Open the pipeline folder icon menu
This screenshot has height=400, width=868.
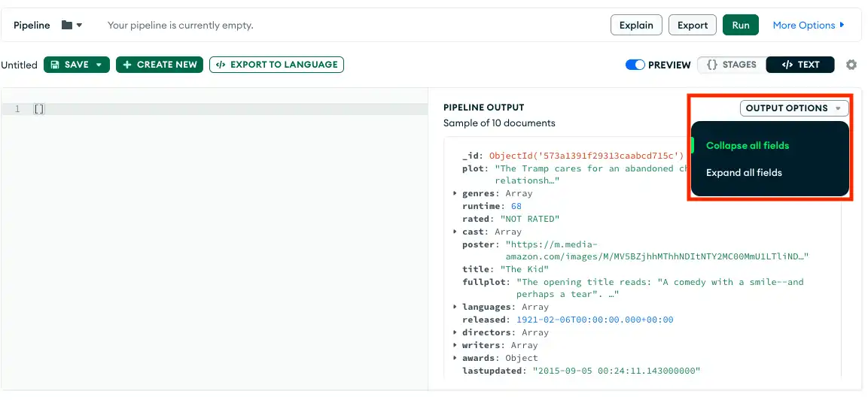click(x=72, y=26)
